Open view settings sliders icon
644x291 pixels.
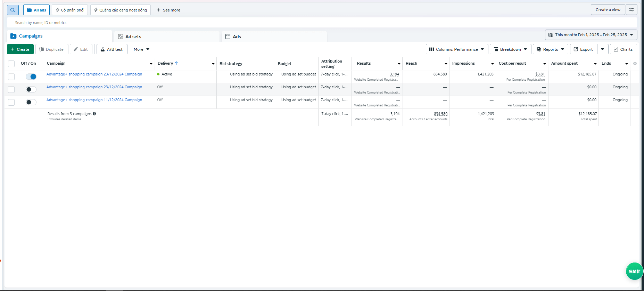point(631,10)
